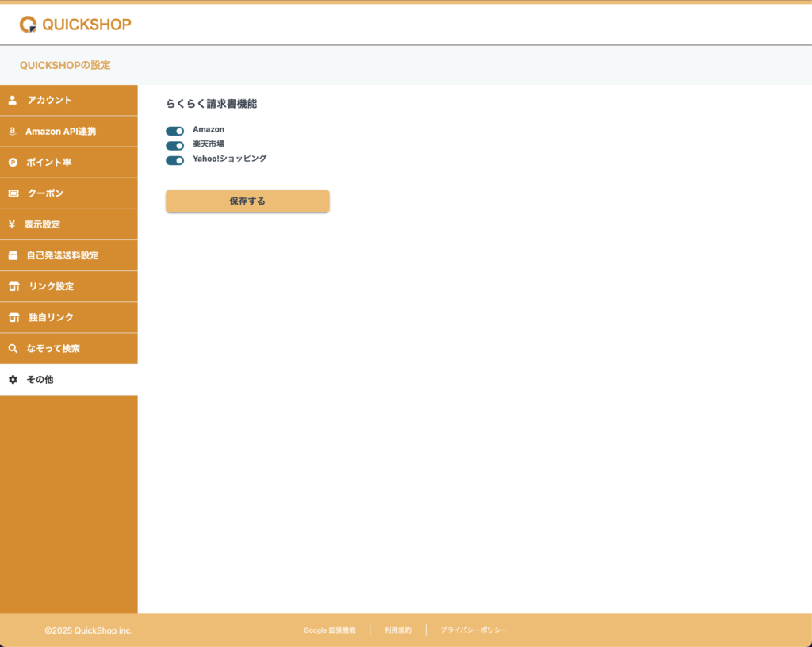This screenshot has height=647, width=812.
Task: Open the プライバシーポリシー footer link
Action: coord(473,630)
